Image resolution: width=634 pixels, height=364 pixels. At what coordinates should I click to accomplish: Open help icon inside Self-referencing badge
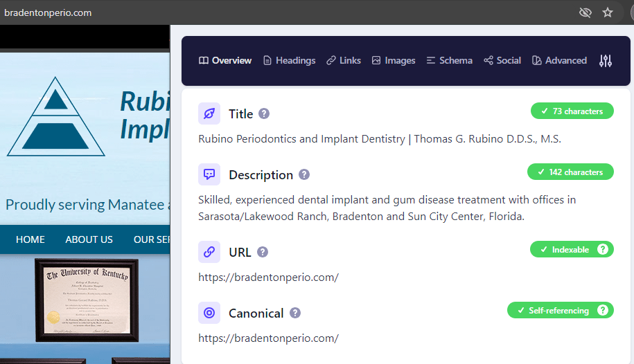[602, 310]
